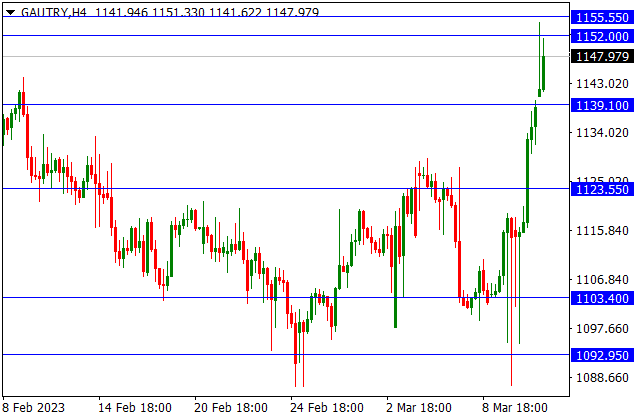640x420 pixels.
Task: Open the chart menu triangle beside GAUTRY,H4
Action: pos(10,12)
